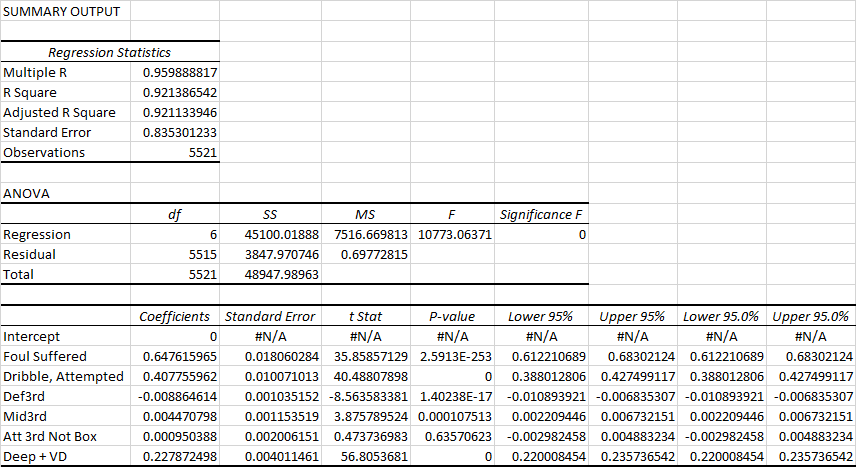Select the Lower 95.0% column header
Screen dimensions: 856x467
point(722,316)
